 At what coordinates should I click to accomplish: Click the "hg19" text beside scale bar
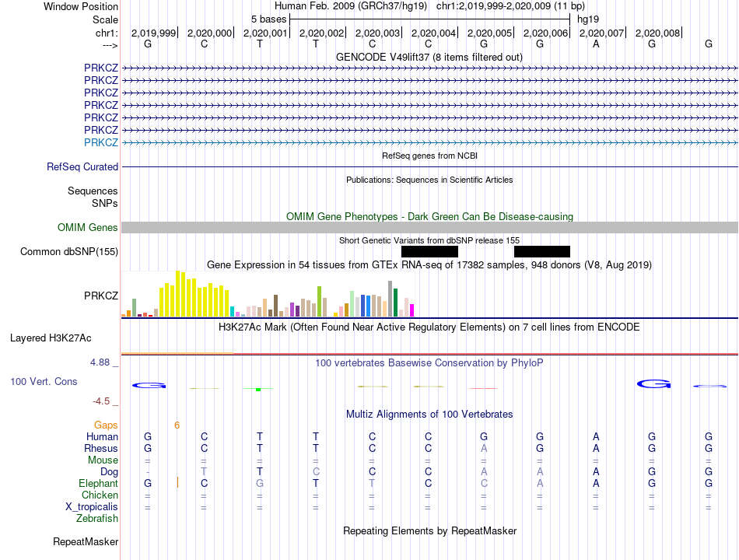(588, 19)
